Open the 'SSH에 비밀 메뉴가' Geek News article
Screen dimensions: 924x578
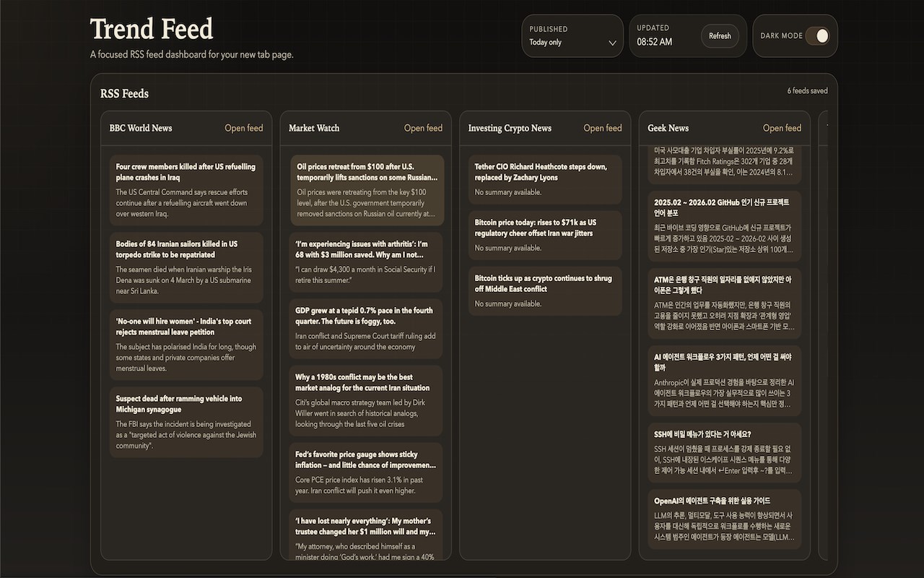725,453
